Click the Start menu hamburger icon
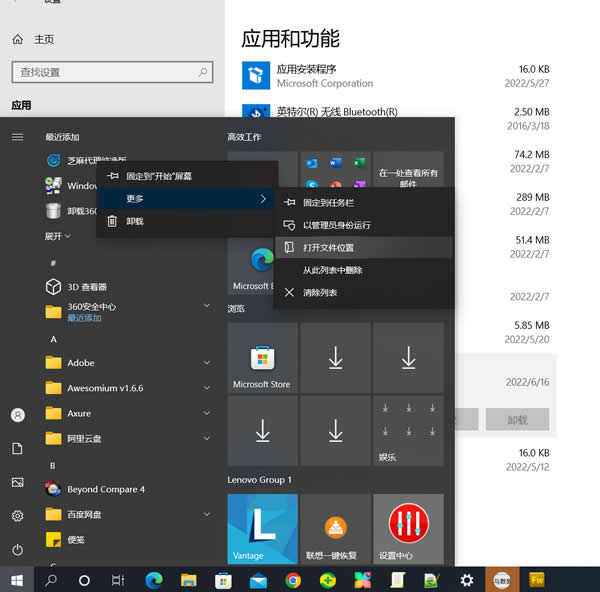This screenshot has height=592, width=600. pyautogui.click(x=18, y=137)
